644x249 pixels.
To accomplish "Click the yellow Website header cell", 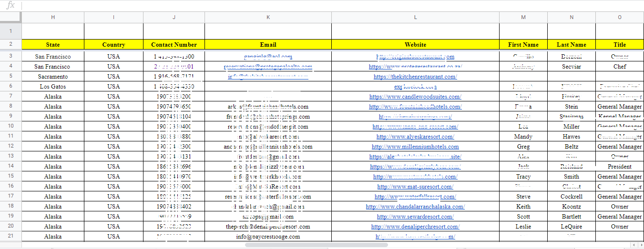I will tap(415, 44).
